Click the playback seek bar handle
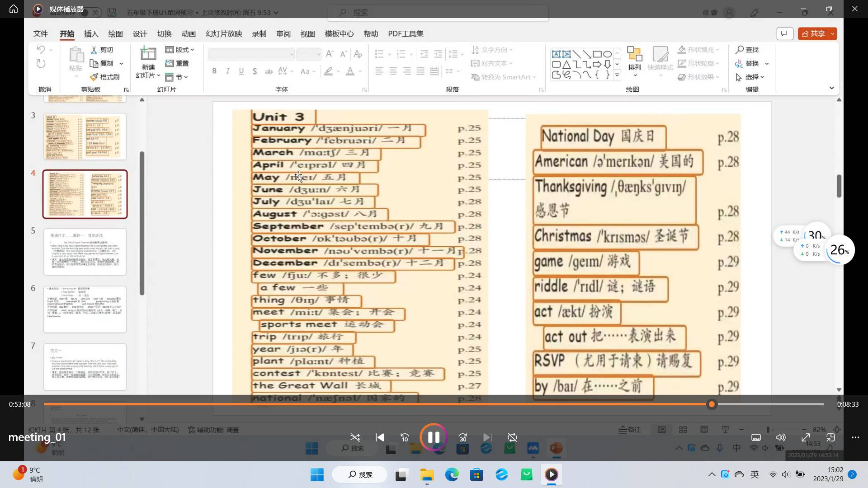868x488 pixels. (712, 404)
